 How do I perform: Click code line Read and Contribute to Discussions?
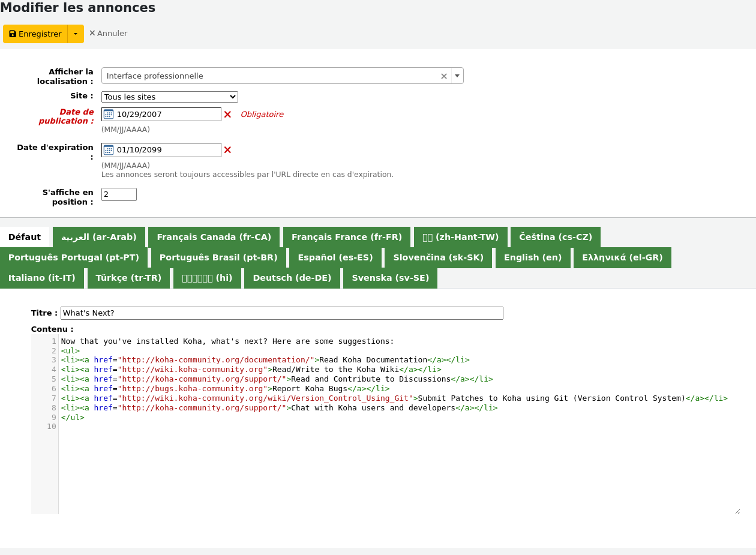click(x=277, y=379)
